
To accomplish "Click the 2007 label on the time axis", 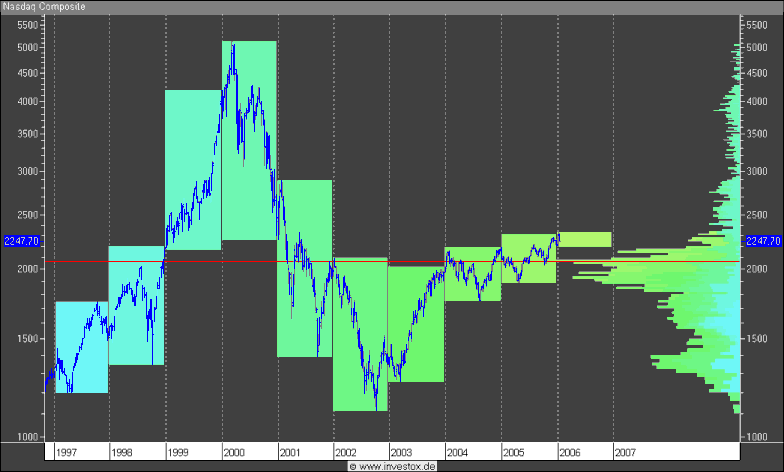I will click(x=626, y=453).
